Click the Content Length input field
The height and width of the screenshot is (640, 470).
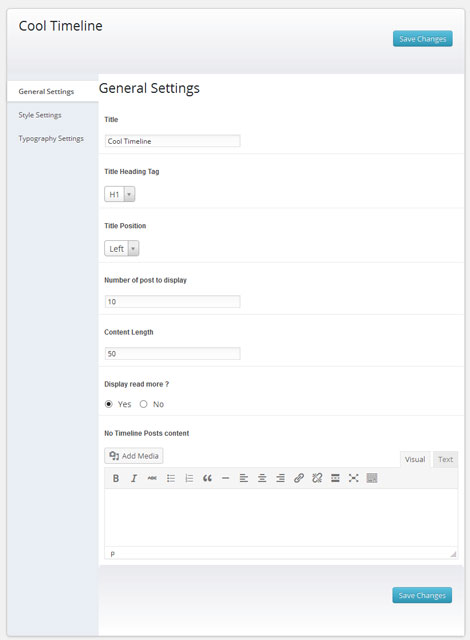tap(173, 353)
